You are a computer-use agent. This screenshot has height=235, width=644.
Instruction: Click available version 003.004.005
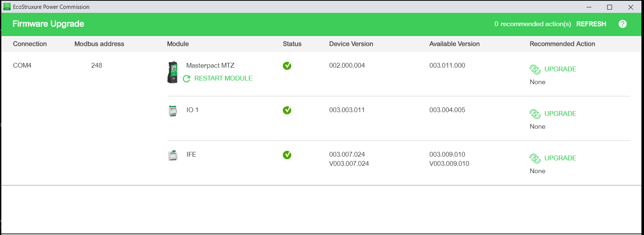447,110
